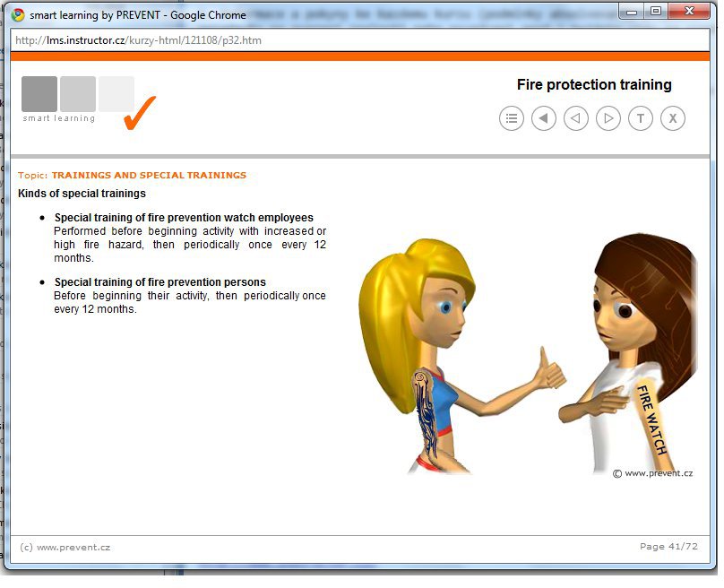This screenshot has width=724, height=588.
Task: Click the smart learning gray squares logo
Action: click(77, 95)
